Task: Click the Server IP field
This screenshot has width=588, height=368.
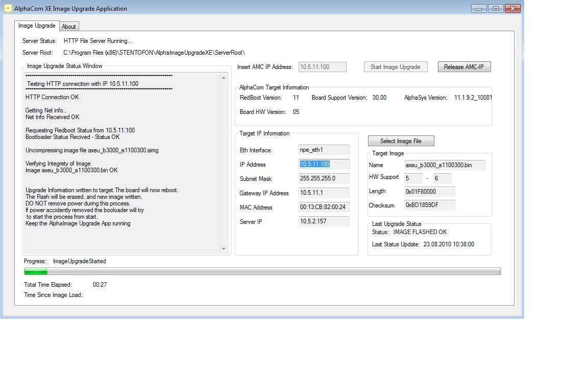Action: click(x=324, y=221)
